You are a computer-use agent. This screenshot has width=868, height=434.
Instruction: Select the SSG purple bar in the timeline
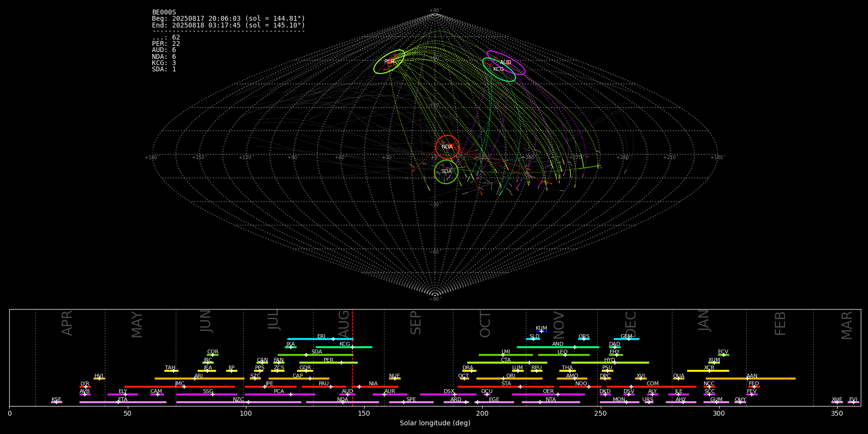coord(206,394)
